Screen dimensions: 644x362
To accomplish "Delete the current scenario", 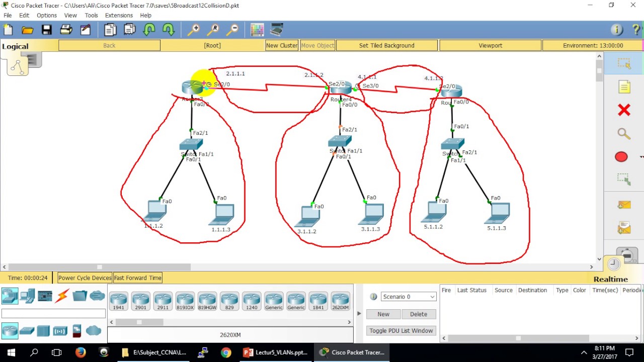I will [x=419, y=314].
